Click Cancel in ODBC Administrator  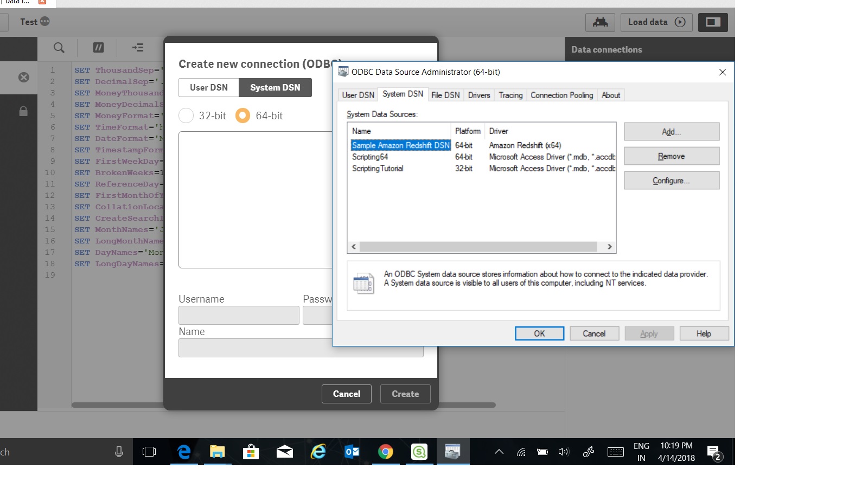(594, 333)
